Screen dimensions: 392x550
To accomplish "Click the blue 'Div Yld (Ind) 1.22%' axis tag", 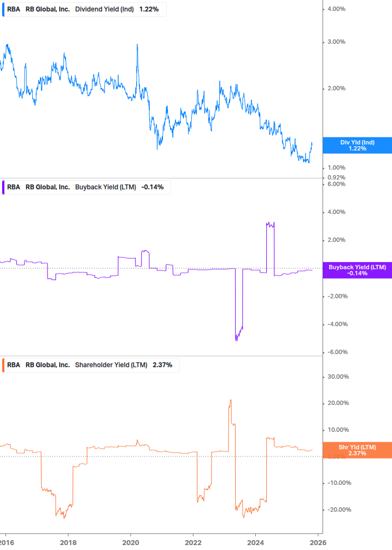I will coord(357,146).
